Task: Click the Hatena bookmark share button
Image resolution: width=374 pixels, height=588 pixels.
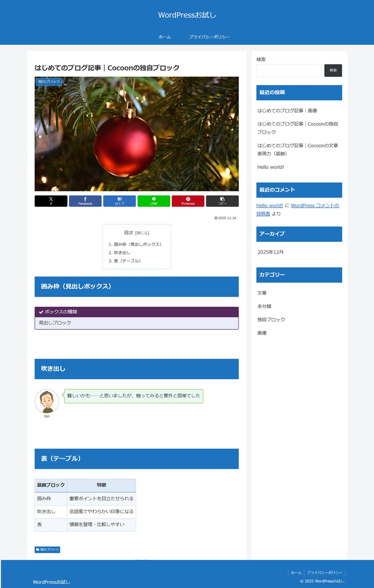Action: tap(119, 201)
